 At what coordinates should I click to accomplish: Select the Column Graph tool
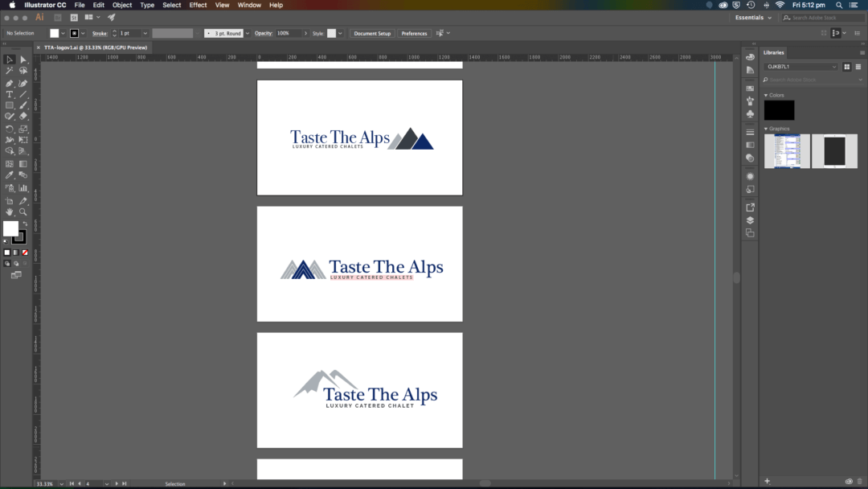(x=23, y=188)
